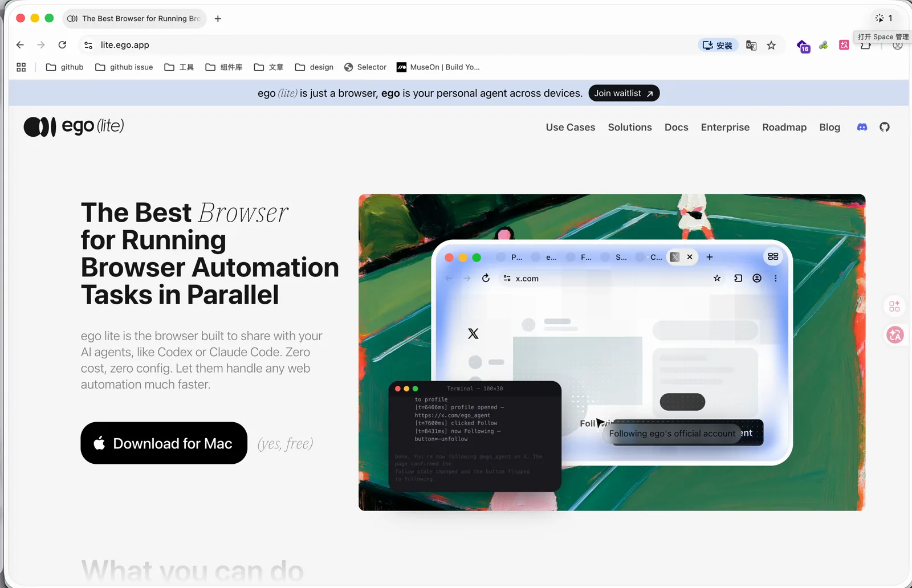
Task: Click the ego (lite) logo
Action: [74, 126]
